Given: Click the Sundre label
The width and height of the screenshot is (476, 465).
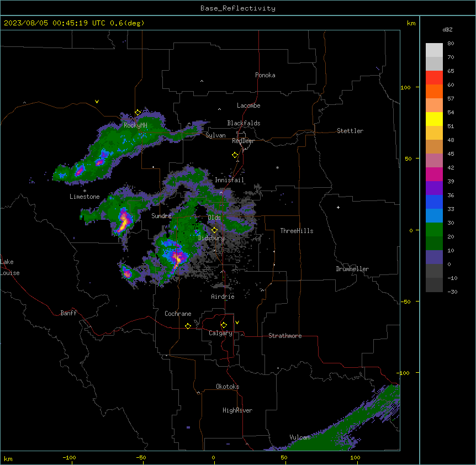Looking at the screenshot, I should pos(161,216).
